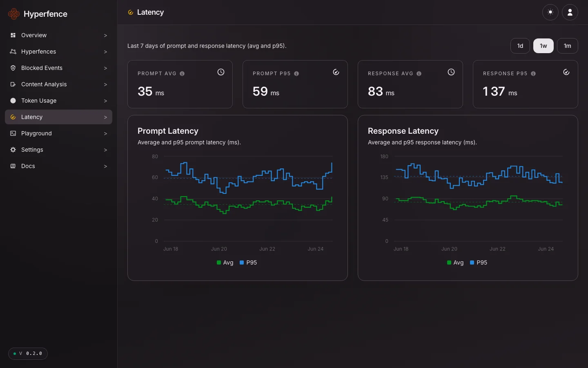This screenshot has width=588, height=368.
Task: Navigate to Token Usage
Action: click(58, 101)
